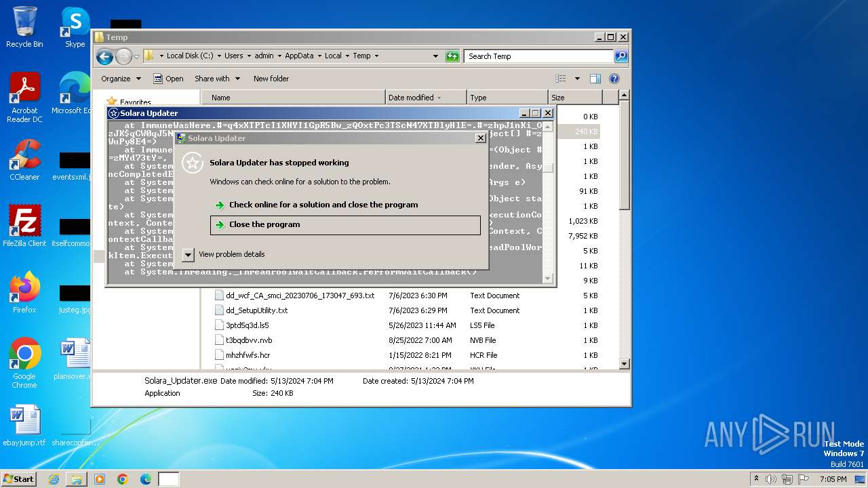Open recent pages dropdown beside navigation arrows
Screen dimensions: 868x488
click(x=136, y=56)
